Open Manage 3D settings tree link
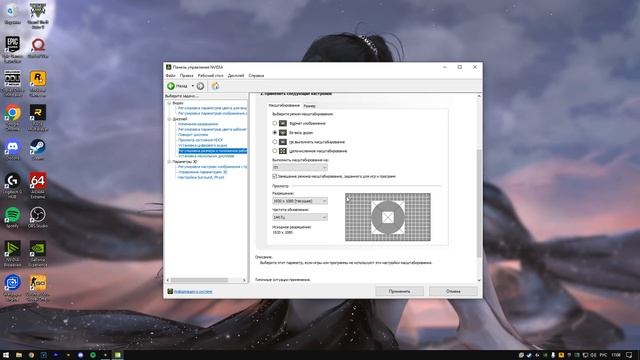The image size is (640, 360). point(202,172)
